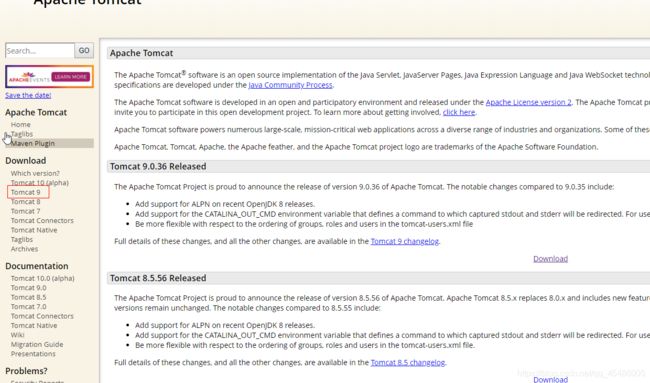This screenshot has height=383, width=650.
Task: Open the Archives download link
Action: (24, 249)
